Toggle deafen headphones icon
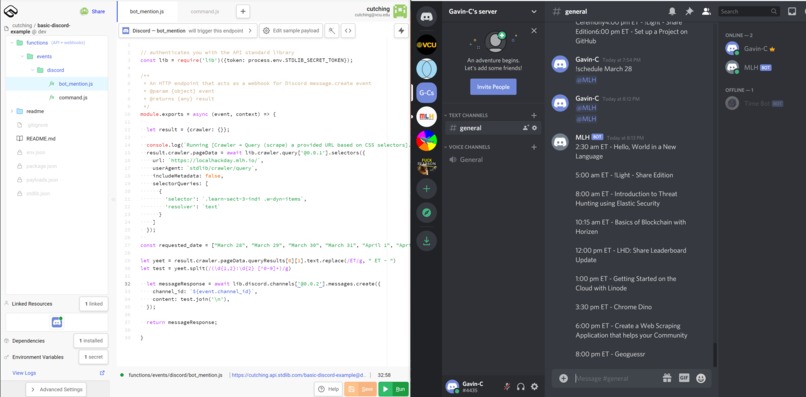The height and width of the screenshot is (397, 806). [521, 387]
